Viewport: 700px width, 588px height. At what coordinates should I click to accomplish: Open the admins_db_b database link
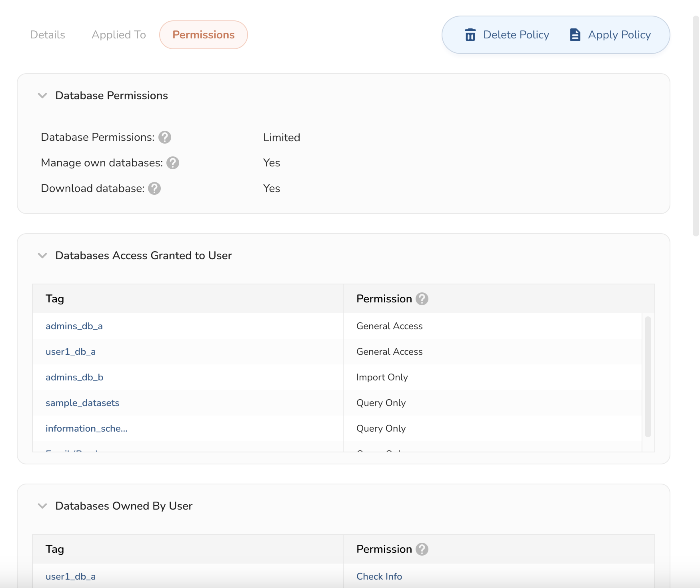pos(74,377)
